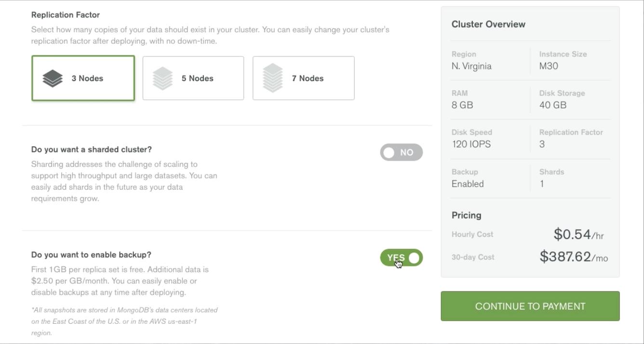
Task: Click the $387.62/mo 30-day cost
Action: (574, 257)
